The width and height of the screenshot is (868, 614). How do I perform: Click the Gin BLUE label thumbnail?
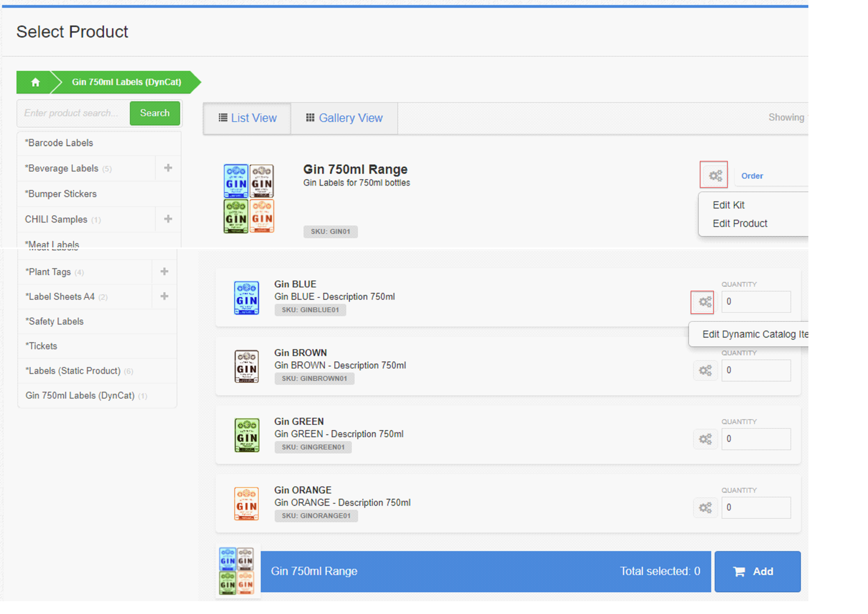point(247,298)
